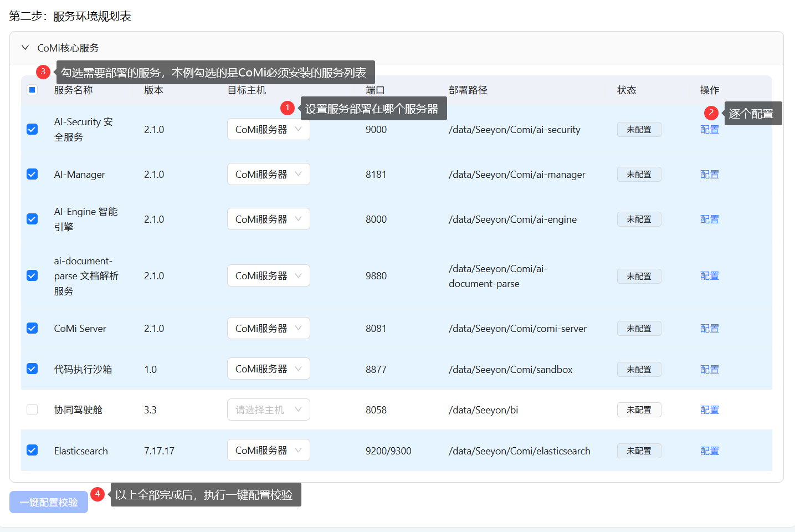This screenshot has height=532, width=795.
Task: Click 未配置 status tag for AI-Engine
Action: click(639, 219)
